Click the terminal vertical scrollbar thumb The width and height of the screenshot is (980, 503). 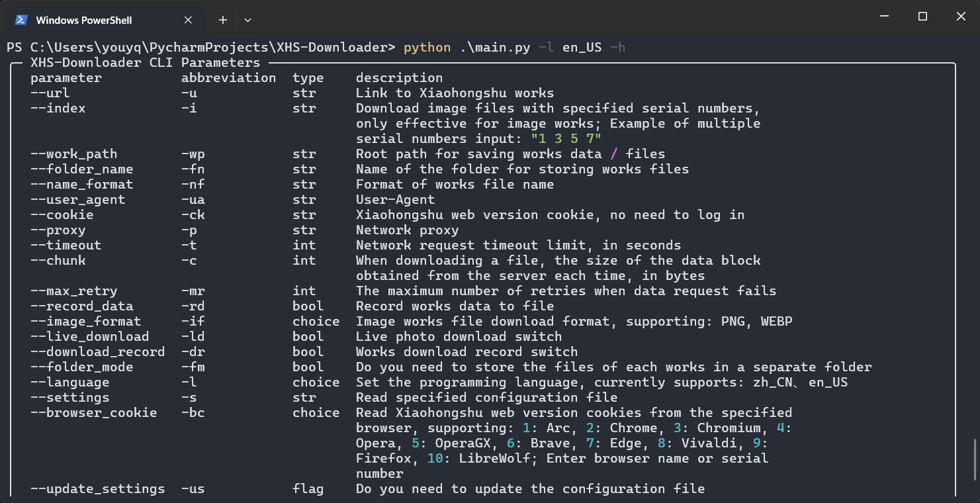(975, 459)
